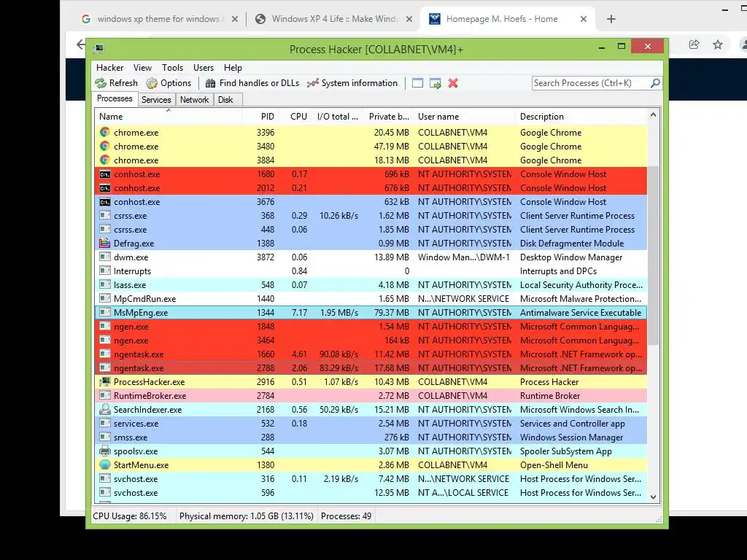Select ngentask.exe with PID 2788

(371, 368)
